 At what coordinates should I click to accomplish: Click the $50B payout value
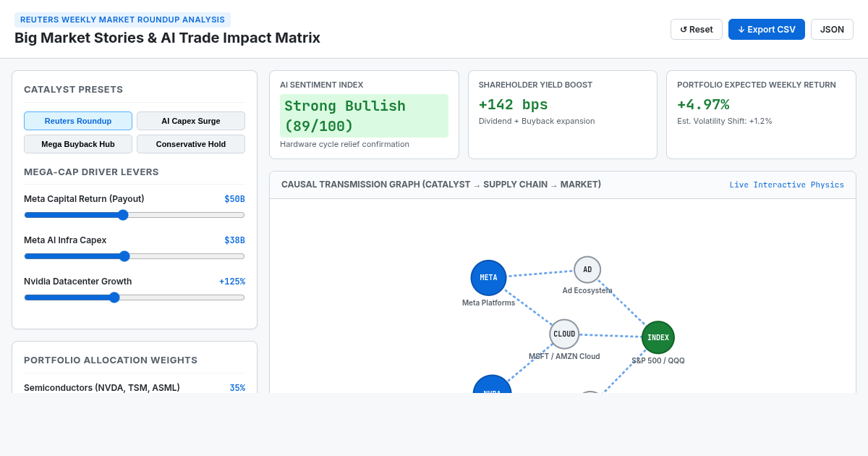point(234,199)
